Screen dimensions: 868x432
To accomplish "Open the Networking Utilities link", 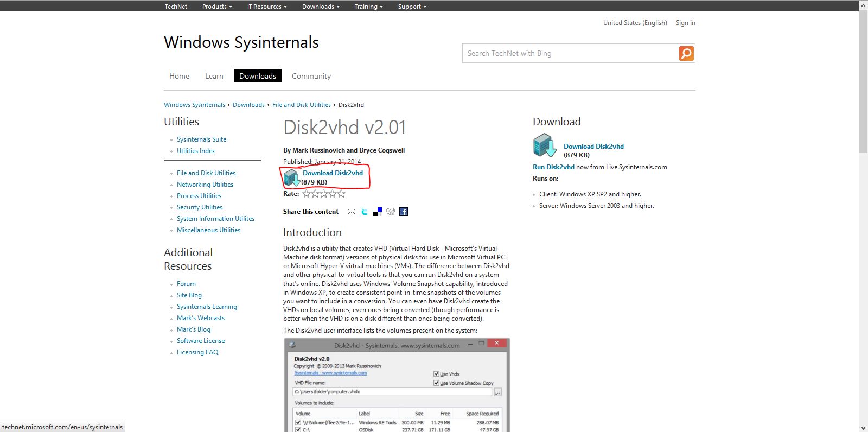I will (x=205, y=185).
